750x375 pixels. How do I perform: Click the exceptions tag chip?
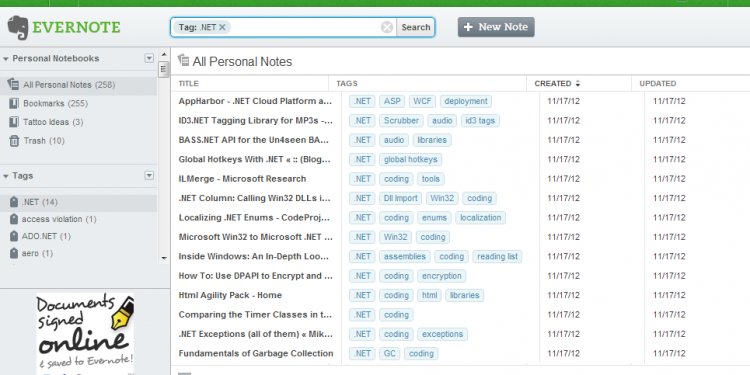tap(442, 334)
